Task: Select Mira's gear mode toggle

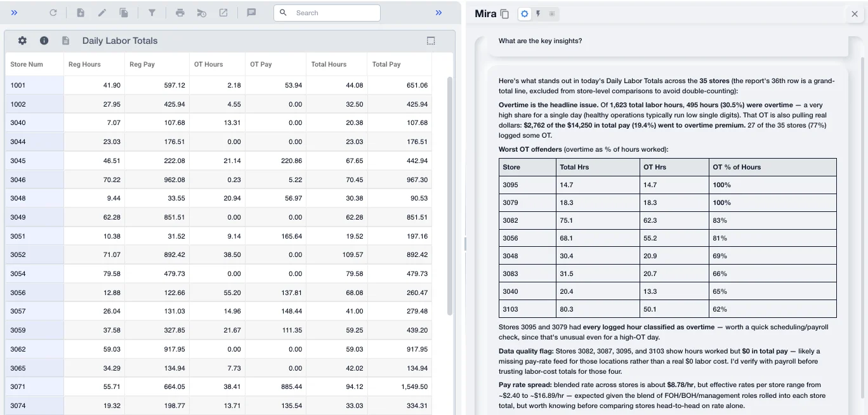Action: click(x=524, y=14)
